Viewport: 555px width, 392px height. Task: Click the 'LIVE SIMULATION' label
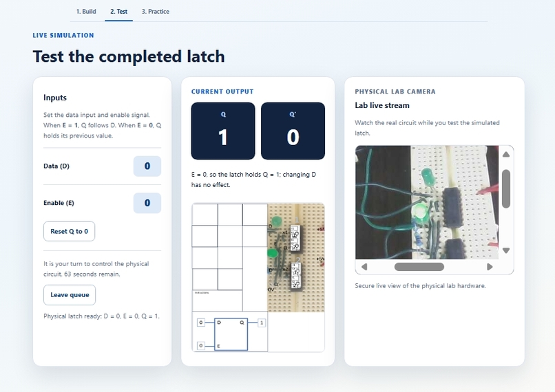pyautogui.click(x=63, y=35)
